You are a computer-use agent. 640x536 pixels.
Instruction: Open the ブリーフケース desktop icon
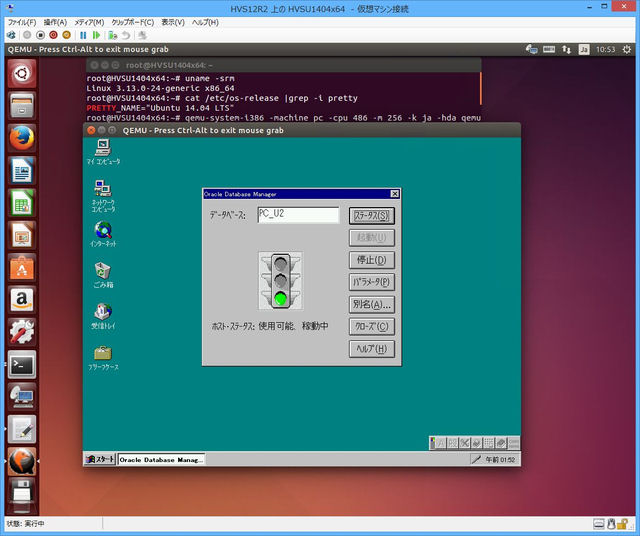click(x=103, y=358)
